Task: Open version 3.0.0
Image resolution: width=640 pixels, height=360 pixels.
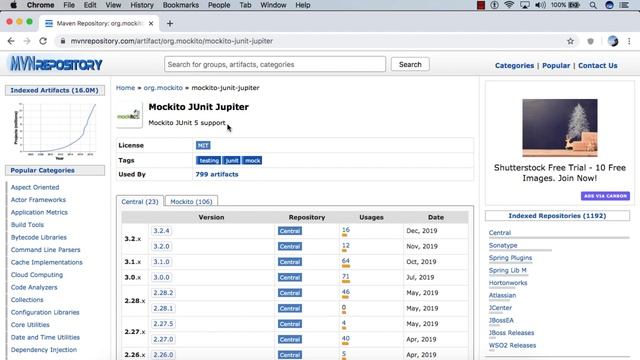Action: pyautogui.click(x=161, y=277)
